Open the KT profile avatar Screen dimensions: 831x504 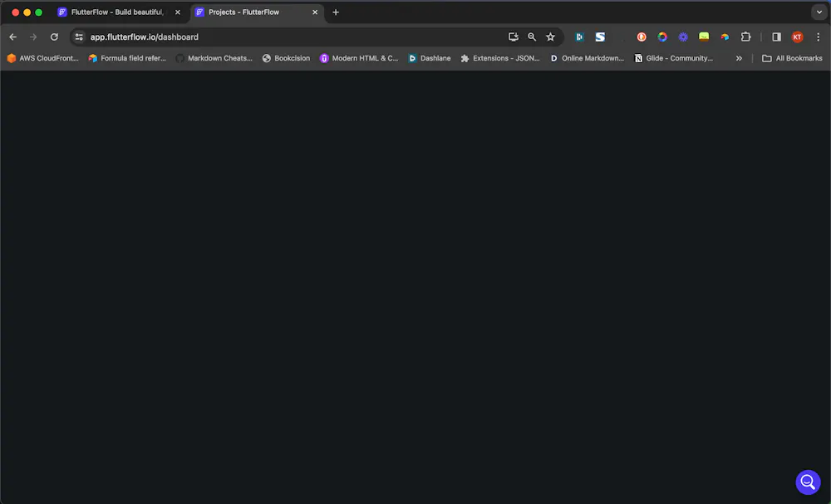click(797, 37)
